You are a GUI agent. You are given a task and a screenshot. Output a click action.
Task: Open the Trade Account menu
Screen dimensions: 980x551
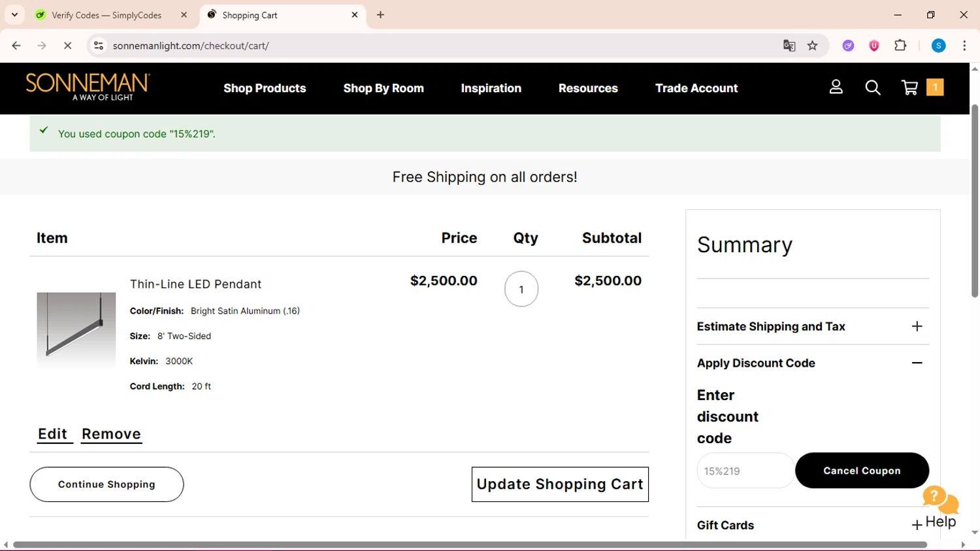coord(696,88)
